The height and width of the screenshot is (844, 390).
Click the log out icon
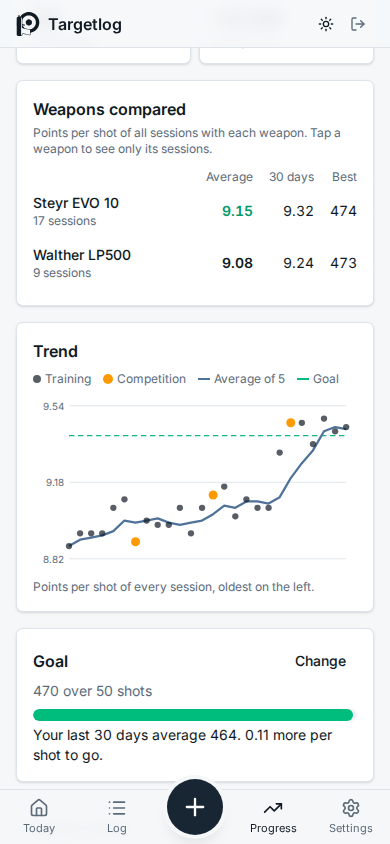(358, 24)
